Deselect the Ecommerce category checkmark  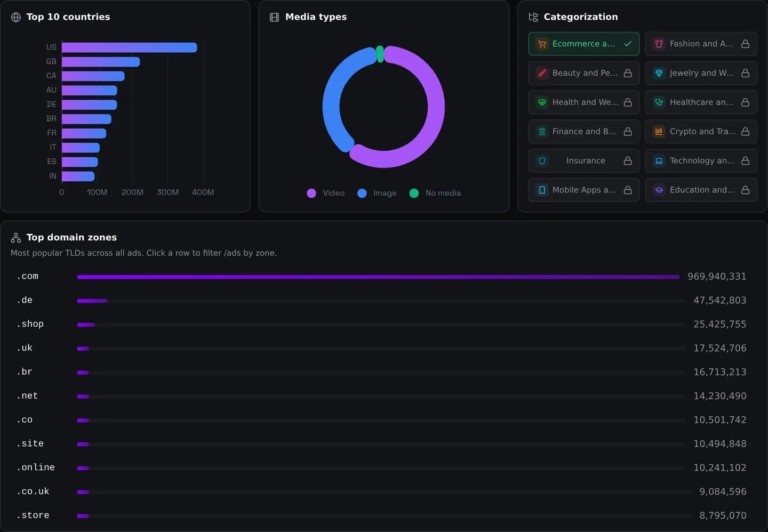628,44
